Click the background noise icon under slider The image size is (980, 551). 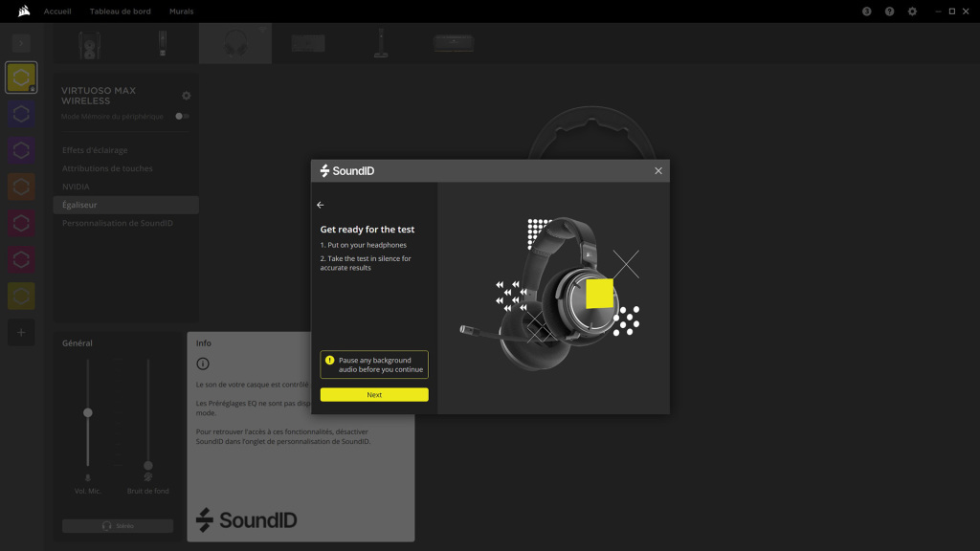coord(148,477)
